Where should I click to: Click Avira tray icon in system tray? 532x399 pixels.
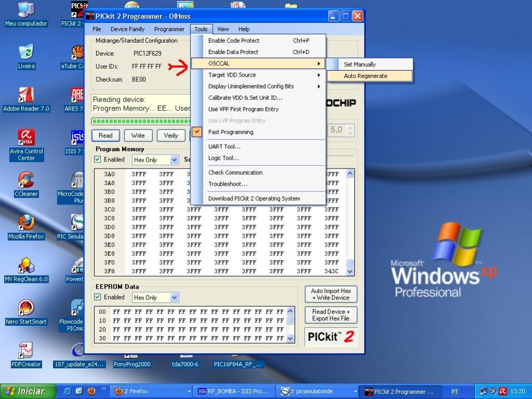pyautogui.click(x=503, y=391)
